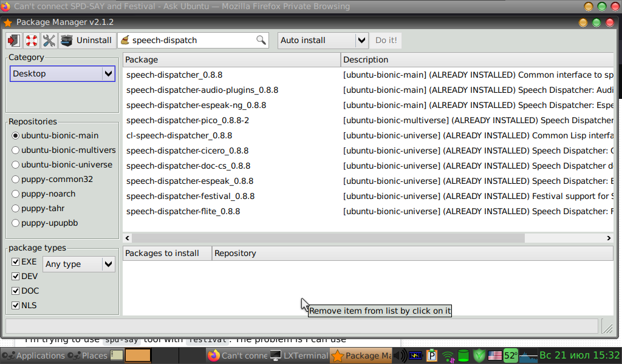Focus the speech-dispatch search field
622x364 pixels.
coord(193,41)
